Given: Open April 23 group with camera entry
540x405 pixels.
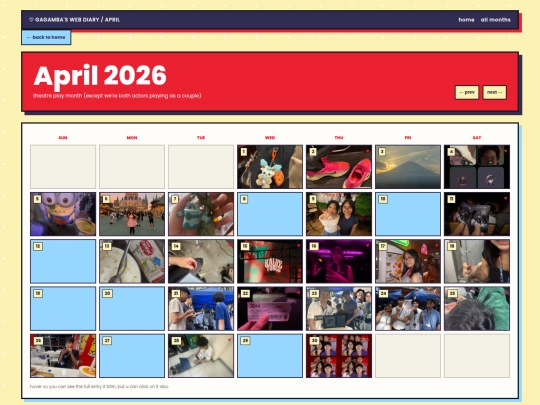Looking at the screenshot, I should click(339, 309).
